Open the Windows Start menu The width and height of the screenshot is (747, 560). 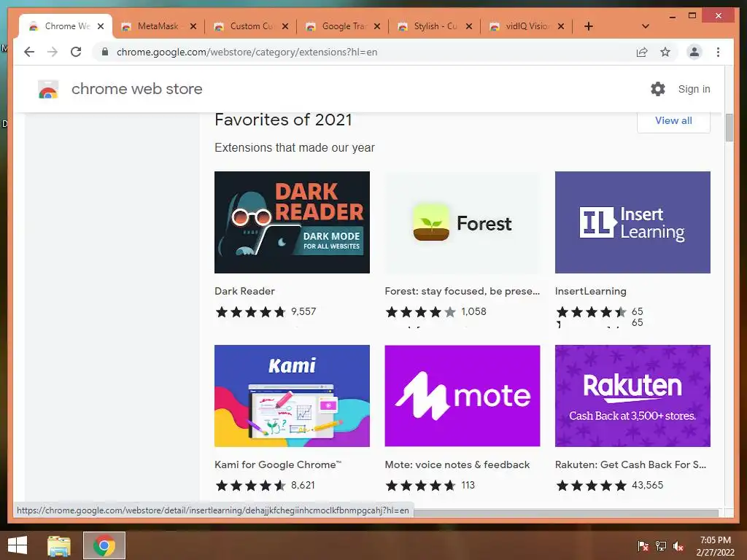click(18, 545)
